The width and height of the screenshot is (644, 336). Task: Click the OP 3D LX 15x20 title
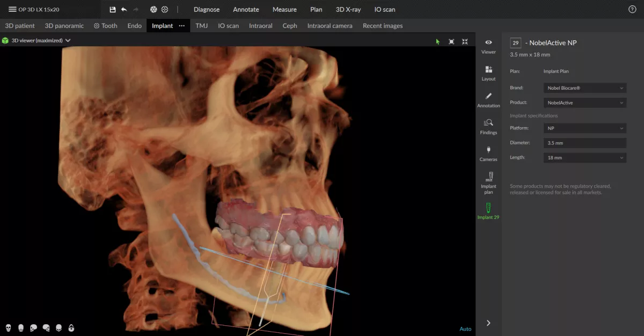(x=39, y=10)
